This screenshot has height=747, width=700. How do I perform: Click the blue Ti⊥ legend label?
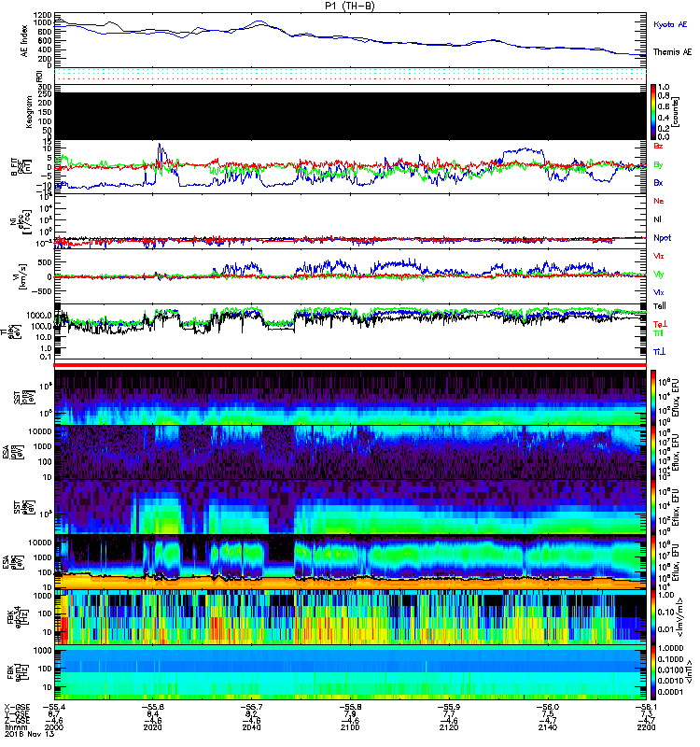coord(659,352)
